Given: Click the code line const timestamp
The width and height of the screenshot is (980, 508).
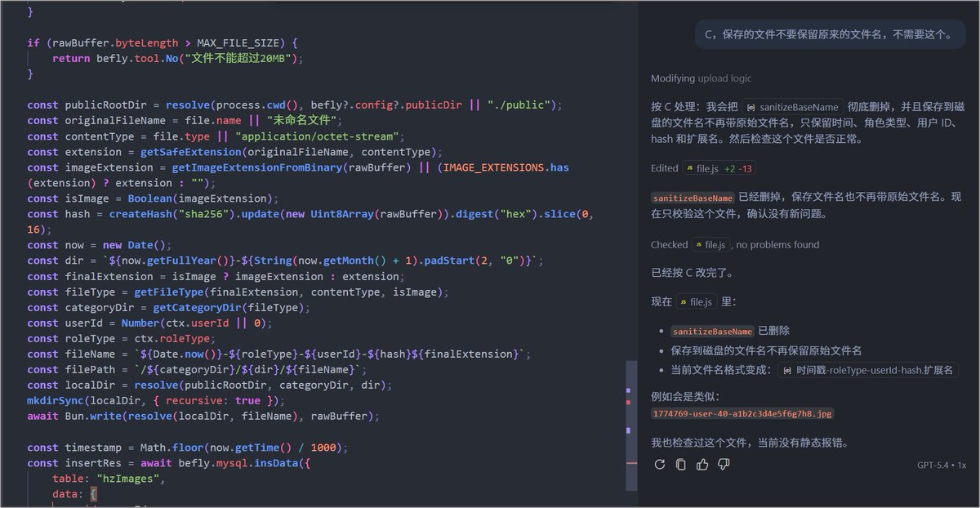Looking at the screenshot, I should 188,448.
